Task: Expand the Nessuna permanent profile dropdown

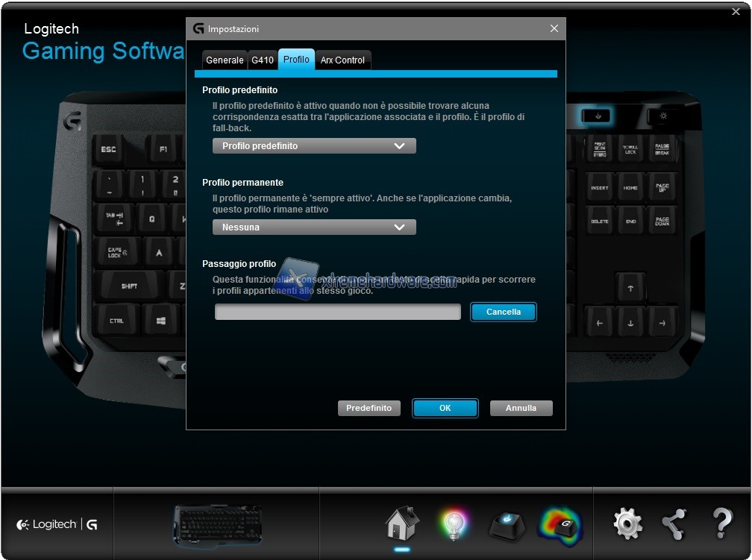Action: (x=314, y=227)
